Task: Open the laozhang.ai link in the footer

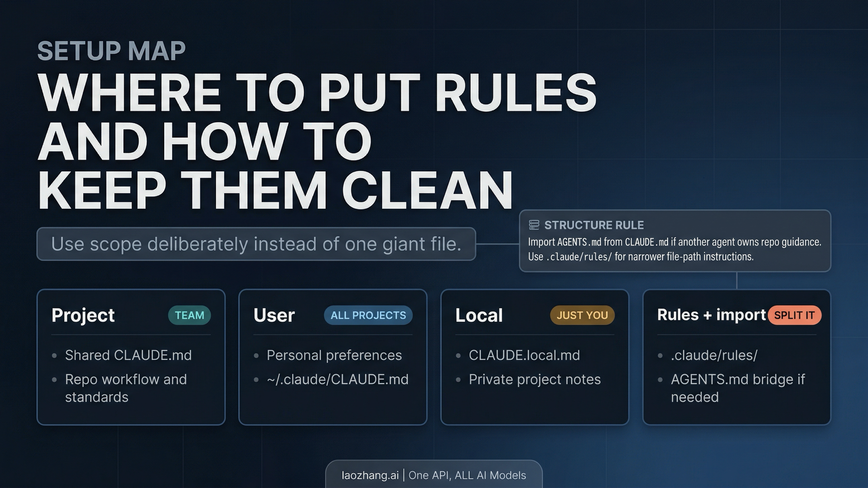Action: (x=372, y=475)
